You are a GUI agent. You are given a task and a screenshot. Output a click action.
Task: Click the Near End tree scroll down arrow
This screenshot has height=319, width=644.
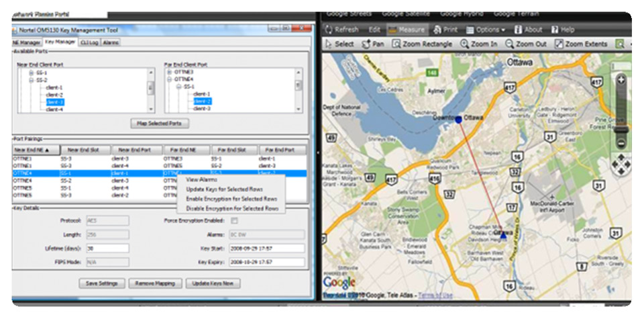tap(151, 109)
